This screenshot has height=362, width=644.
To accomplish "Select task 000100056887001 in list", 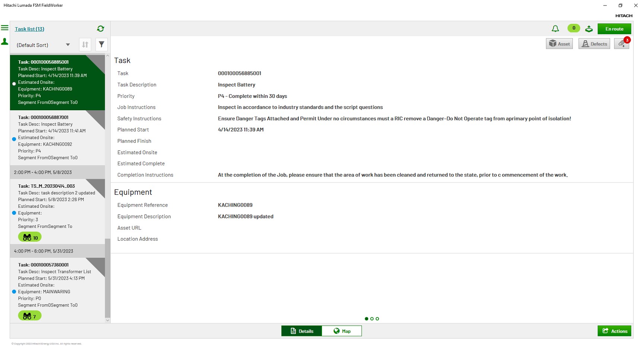I will click(57, 138).
